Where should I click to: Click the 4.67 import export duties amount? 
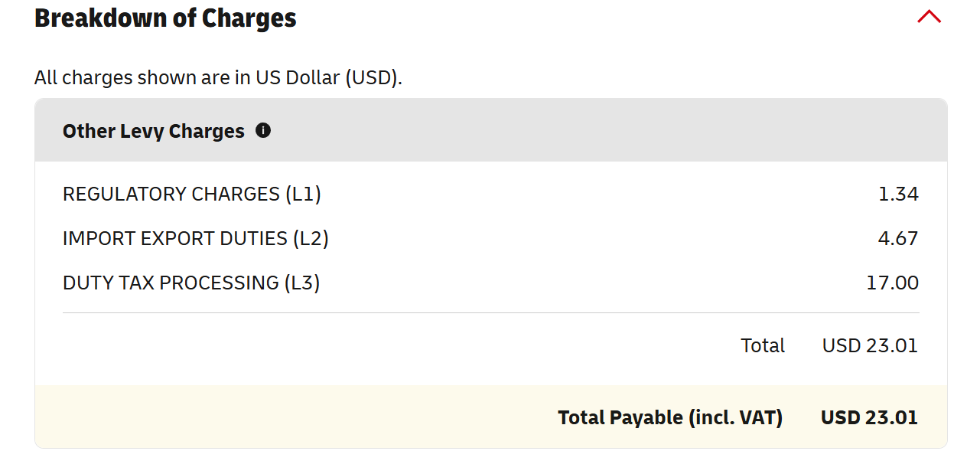(x=898, y=239)
